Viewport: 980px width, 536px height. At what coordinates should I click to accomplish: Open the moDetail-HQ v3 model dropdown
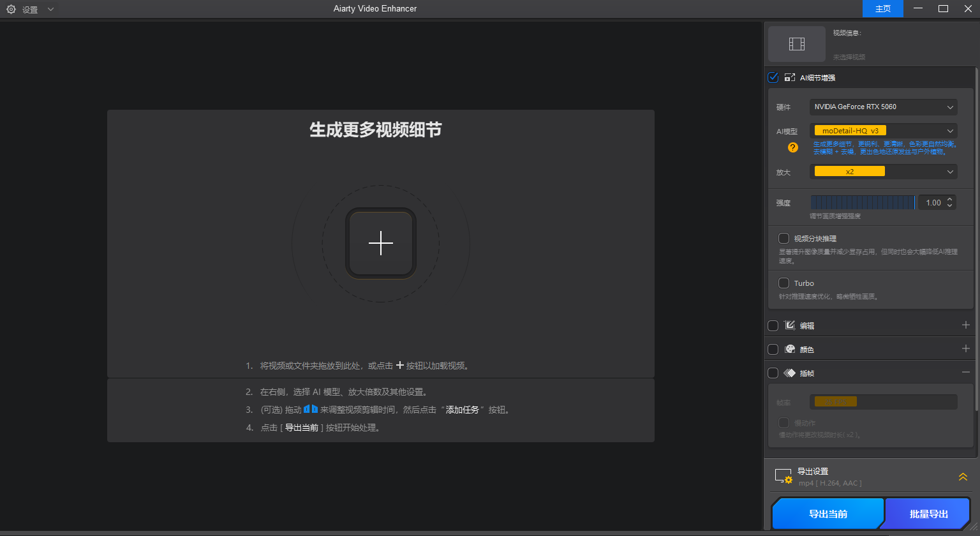point(884,130)
